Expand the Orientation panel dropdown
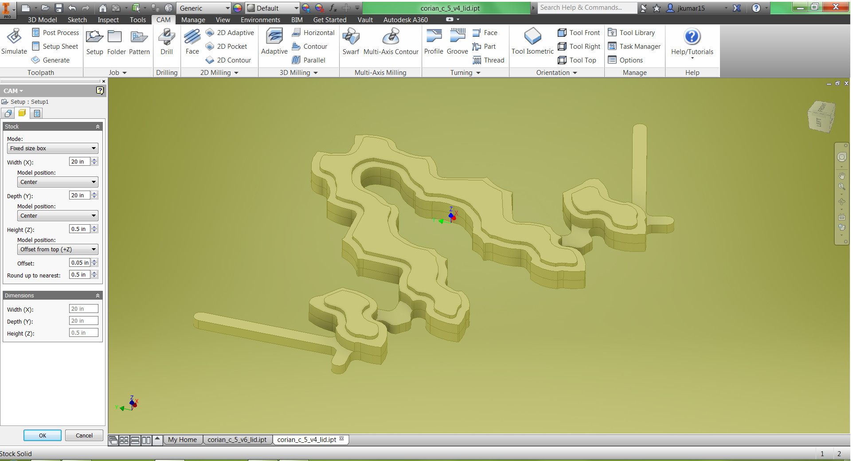The image size is (868, 461). point(575,73)
